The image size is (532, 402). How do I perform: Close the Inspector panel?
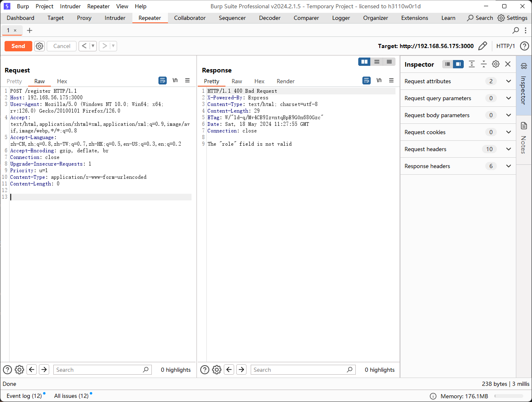click(x=508, y=64)
